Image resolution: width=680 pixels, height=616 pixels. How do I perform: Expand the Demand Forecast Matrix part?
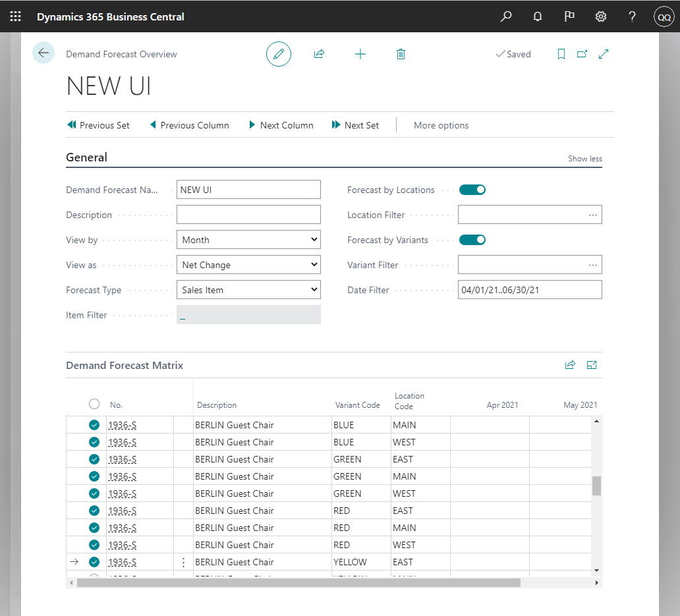tap(592, 365)
